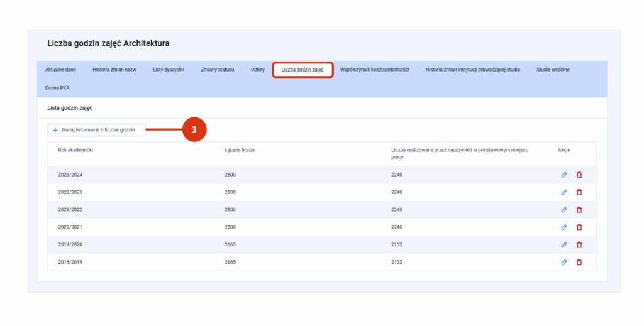Click the pencil icon for 2022/2023

coord(564,192)
